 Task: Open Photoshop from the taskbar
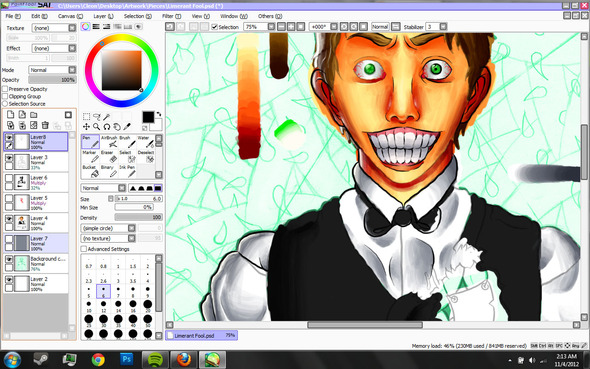pos(126,360)
